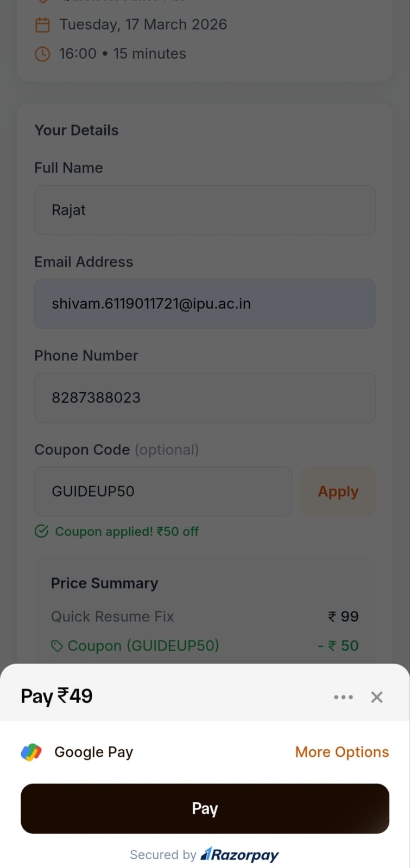Click the coupon tag icon in Price Summary

pos(56,646)
